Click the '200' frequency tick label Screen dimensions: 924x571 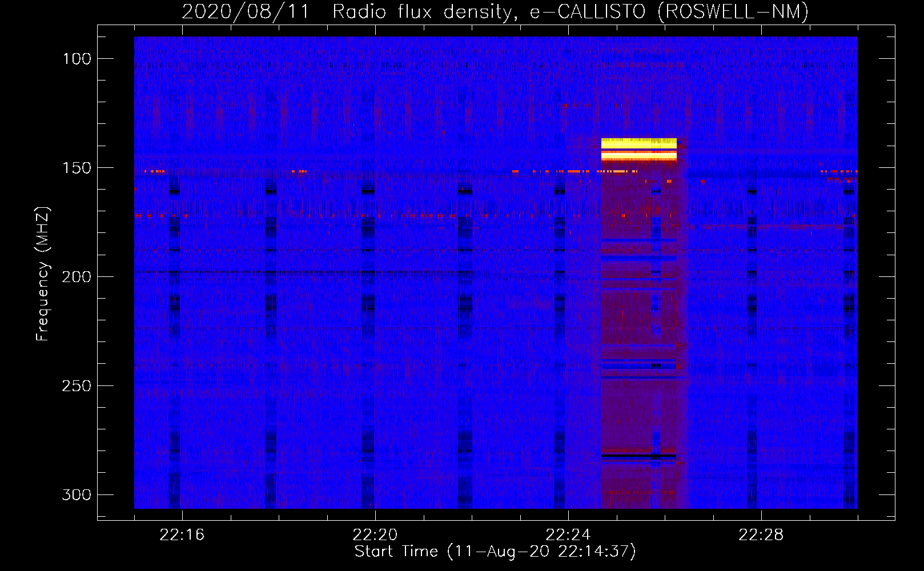click(x=77, y=277)
